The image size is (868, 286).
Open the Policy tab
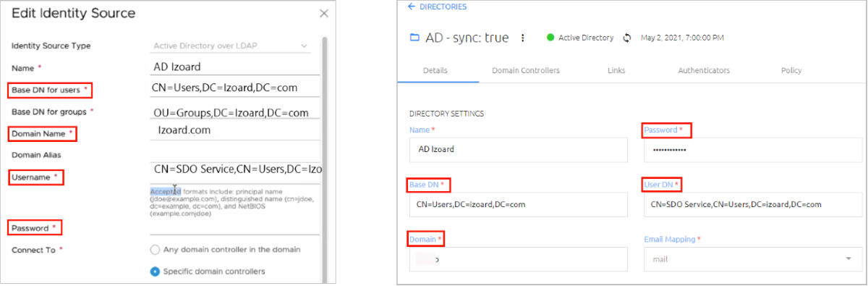click(791, 70)
